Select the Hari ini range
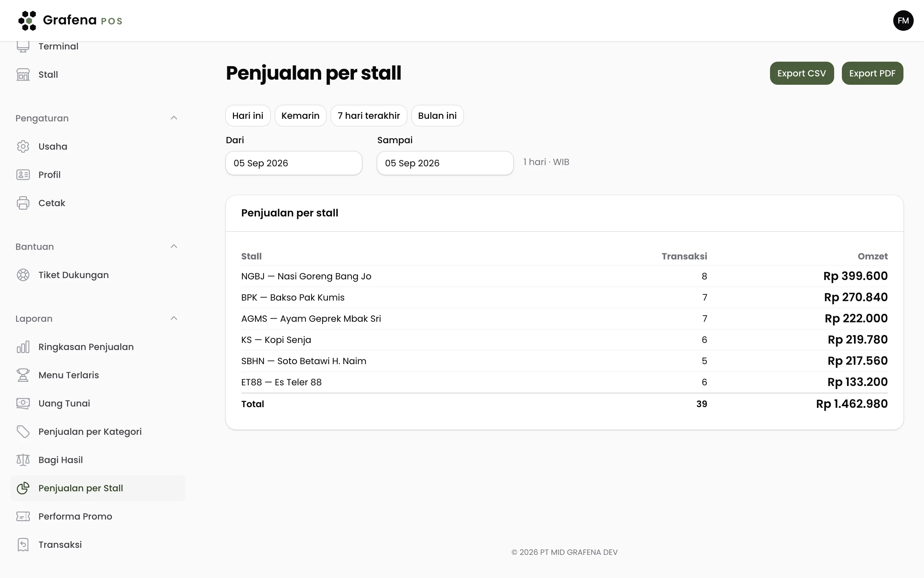924x578 pixels. (248, 116)
